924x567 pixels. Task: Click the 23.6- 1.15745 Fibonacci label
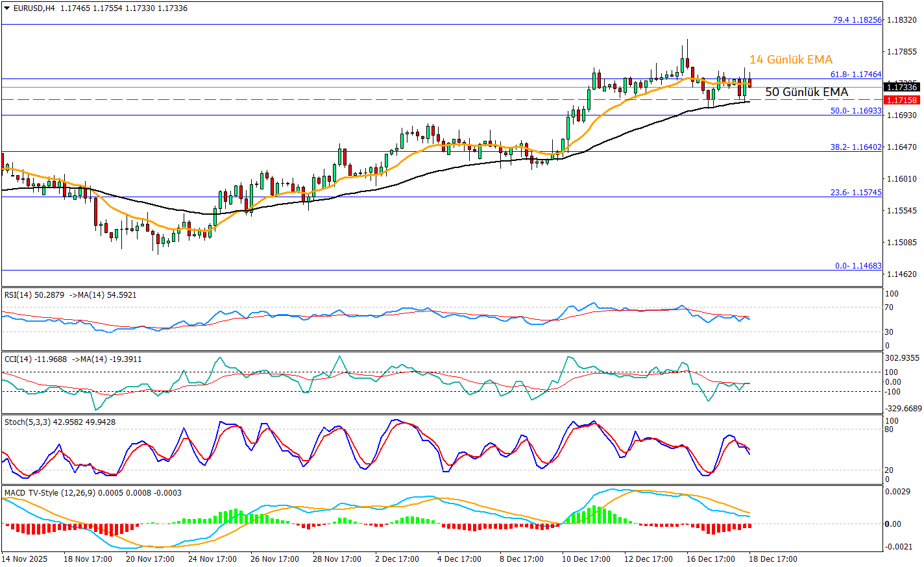click(x=856, y=193)
